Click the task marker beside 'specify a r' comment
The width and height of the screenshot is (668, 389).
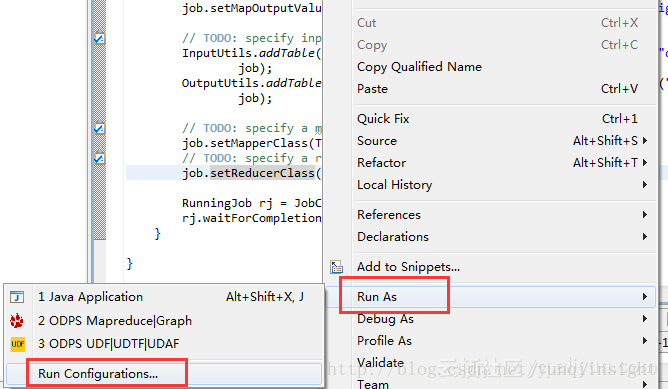point(100,158)
